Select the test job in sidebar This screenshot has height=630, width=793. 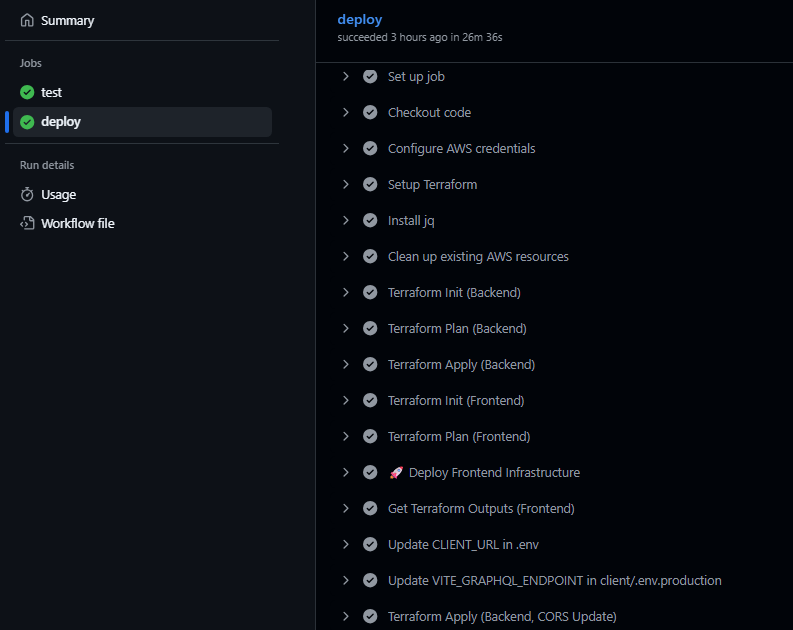[x=143, y=93]
